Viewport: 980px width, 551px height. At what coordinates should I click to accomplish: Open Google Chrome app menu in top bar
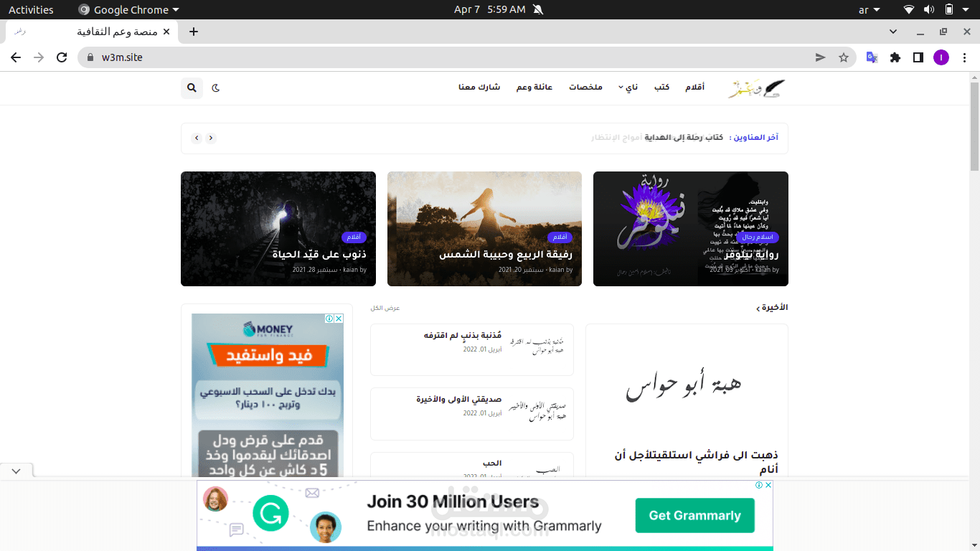coord(128,9)
